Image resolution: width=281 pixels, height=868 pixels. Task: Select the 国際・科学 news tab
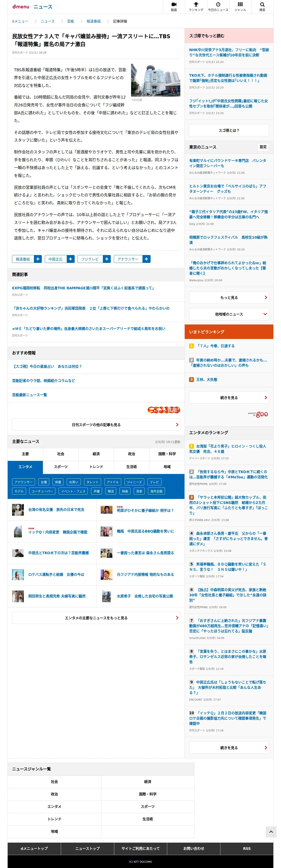click(x=167, y=454)
